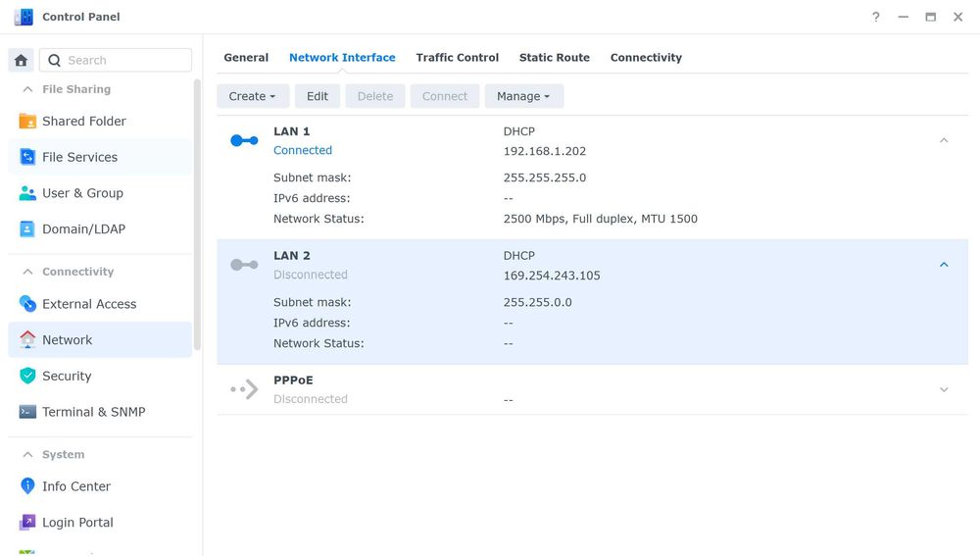
Task: Open Domain/LDAP icon
Action: 27,228
